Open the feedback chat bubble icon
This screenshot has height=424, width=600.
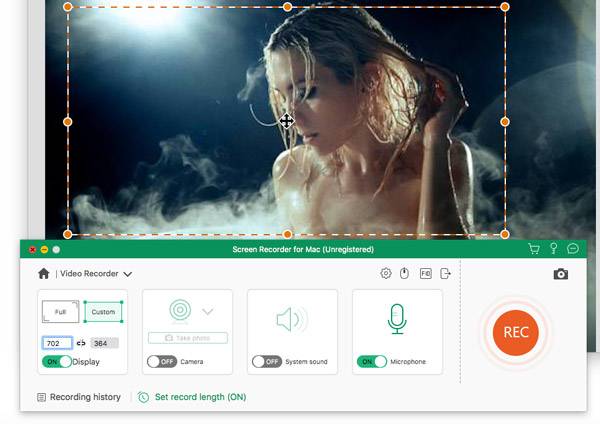click(573, 249)
